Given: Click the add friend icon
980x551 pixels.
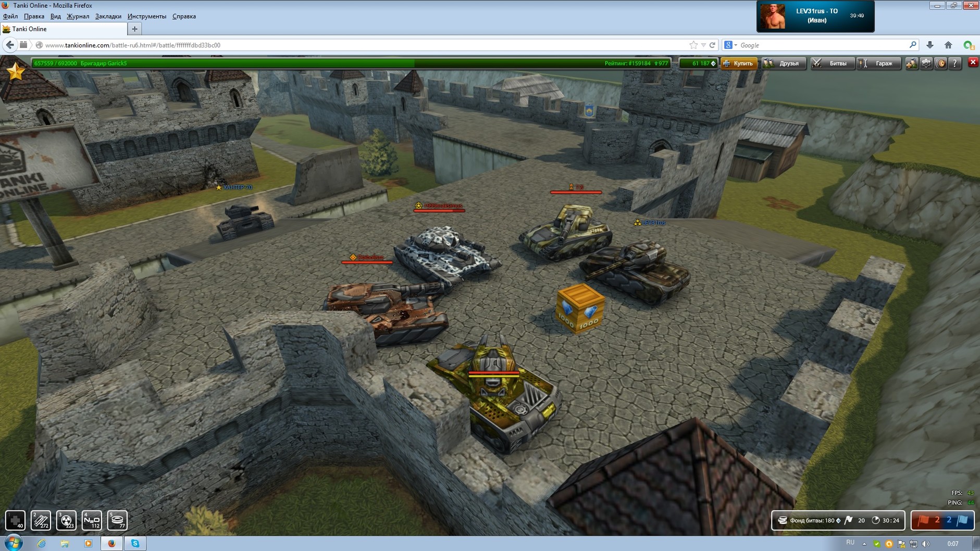Looking at the screenshot, I should tap(911, 63).
